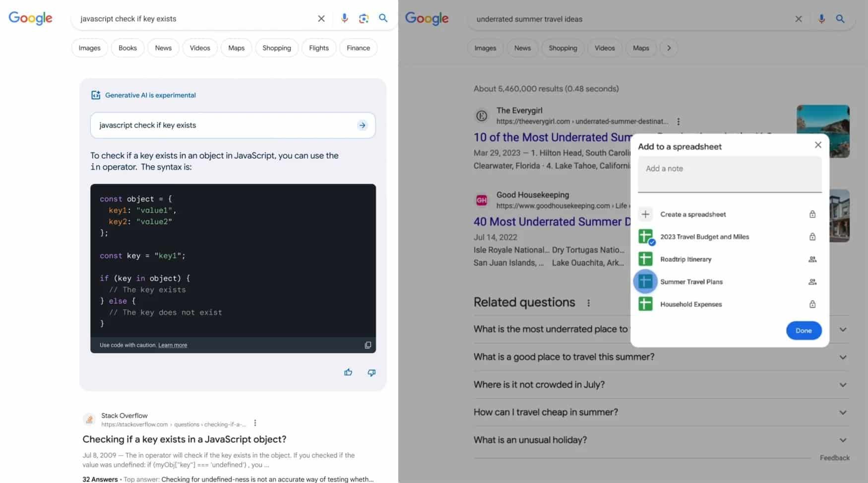868x483 pixels.
Task: Click the Done button in dialog
Action: 804,330
